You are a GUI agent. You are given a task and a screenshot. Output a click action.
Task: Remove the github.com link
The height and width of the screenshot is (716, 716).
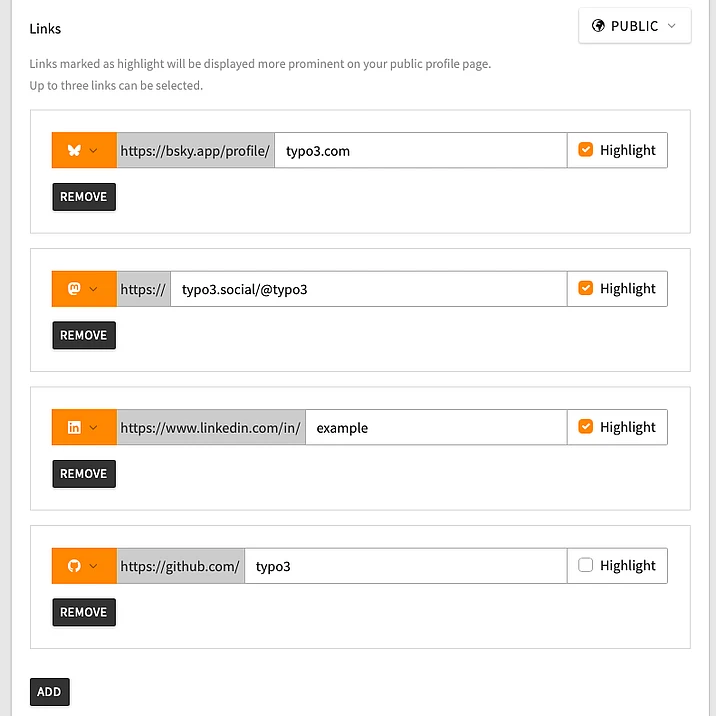(x=84, y=612)
